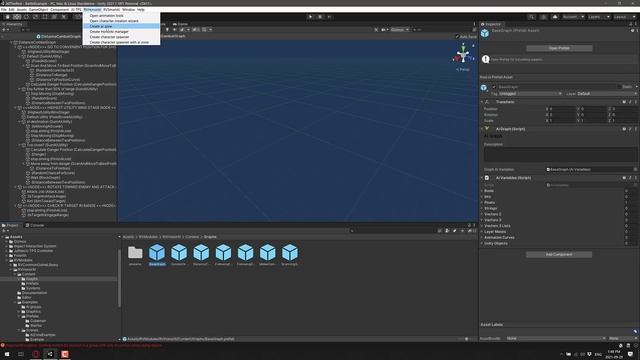Click the Step frame button
The height and width of the screenshot is (360, 640).
(x=329, y=17)
